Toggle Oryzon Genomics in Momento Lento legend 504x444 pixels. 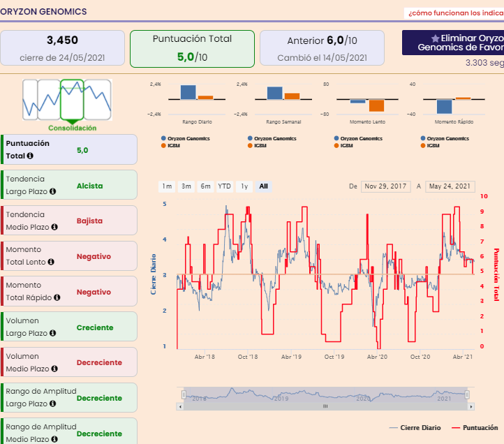click(x=358, y=138)
